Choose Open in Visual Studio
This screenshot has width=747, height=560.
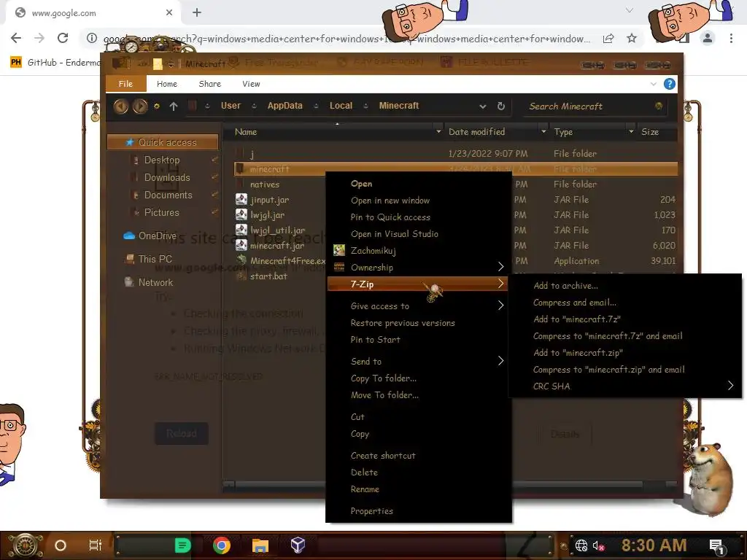point(395,234)
